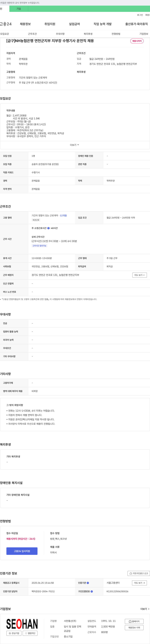Viewport: 150px width, 644px height.
Task: Open the 채용정보 main menu
Action: [x=25, y=24]
